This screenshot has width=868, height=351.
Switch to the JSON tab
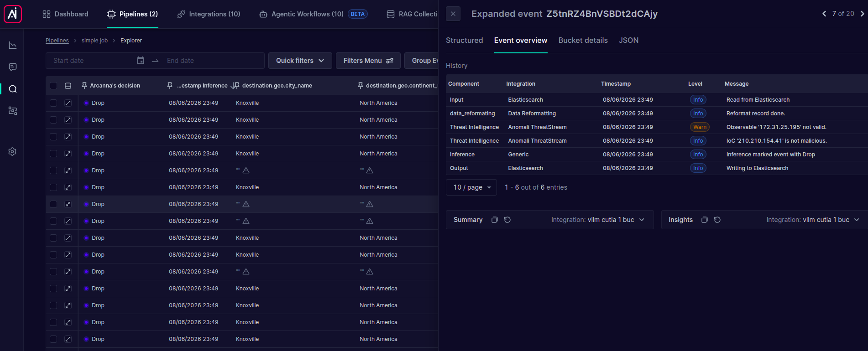pos(628,40)
